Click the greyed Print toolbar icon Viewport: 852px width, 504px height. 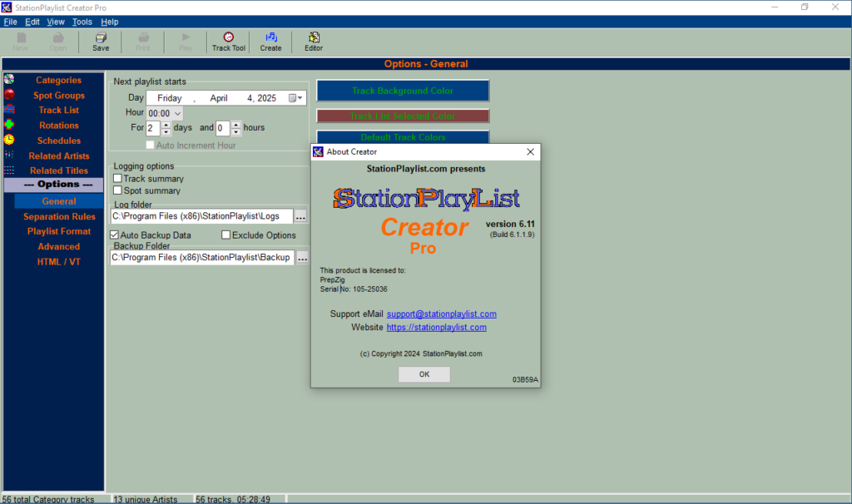pyautogui.click(x=143, y=42)
